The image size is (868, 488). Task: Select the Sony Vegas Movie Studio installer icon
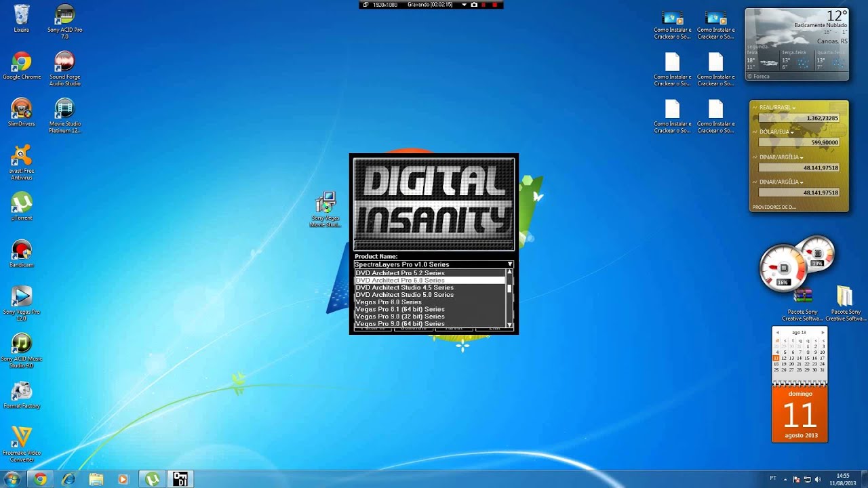click(325, 209)
